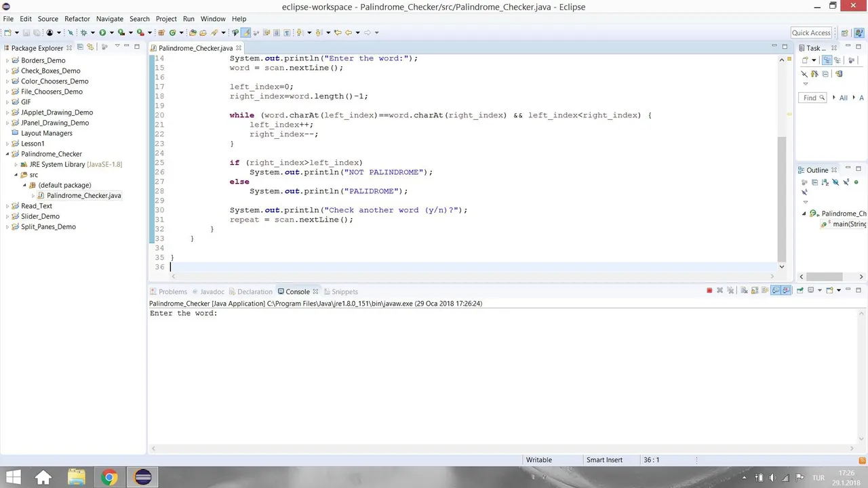The width and height of the screenshot is (868, 488).
Task: Toggle Show Whitespace Characters pilcrow icon
Action: [x=287, y=33]
